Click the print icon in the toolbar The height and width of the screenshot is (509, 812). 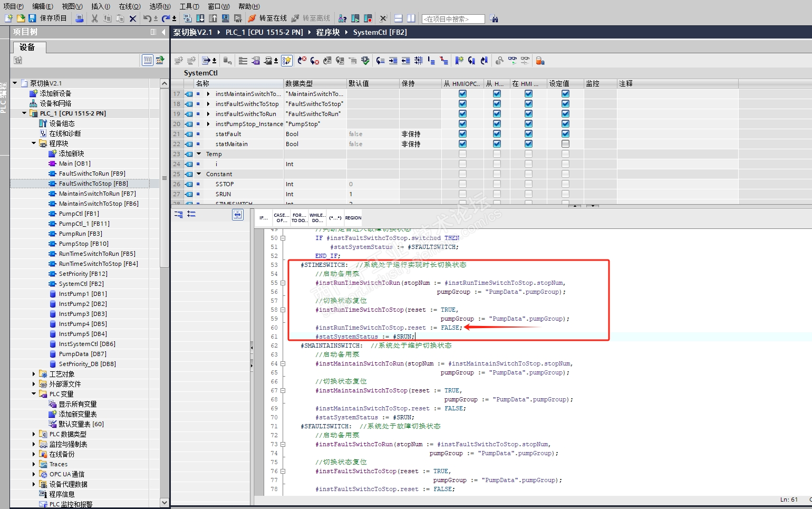click(x=79, y=18)
